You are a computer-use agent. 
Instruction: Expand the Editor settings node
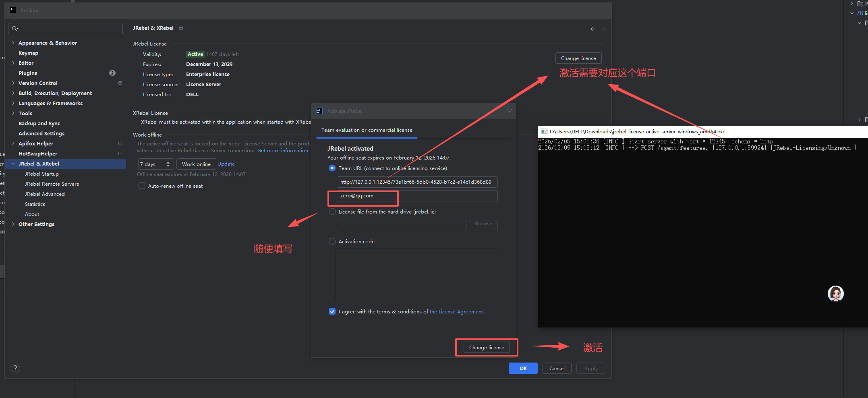coord(13,63)
